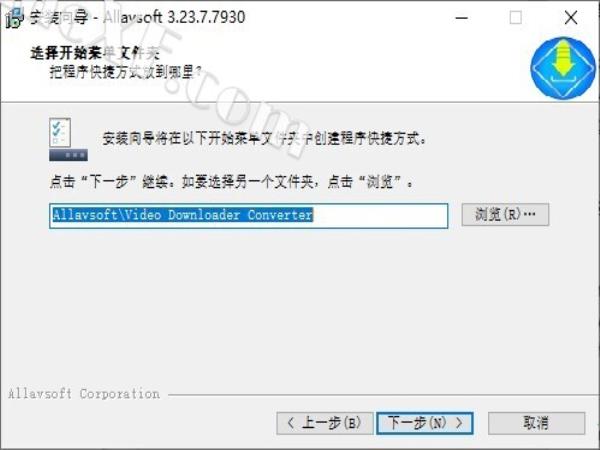Click the 安装向导将在以下开始菜单 description line
600x450 pixels.
point(264,139)
